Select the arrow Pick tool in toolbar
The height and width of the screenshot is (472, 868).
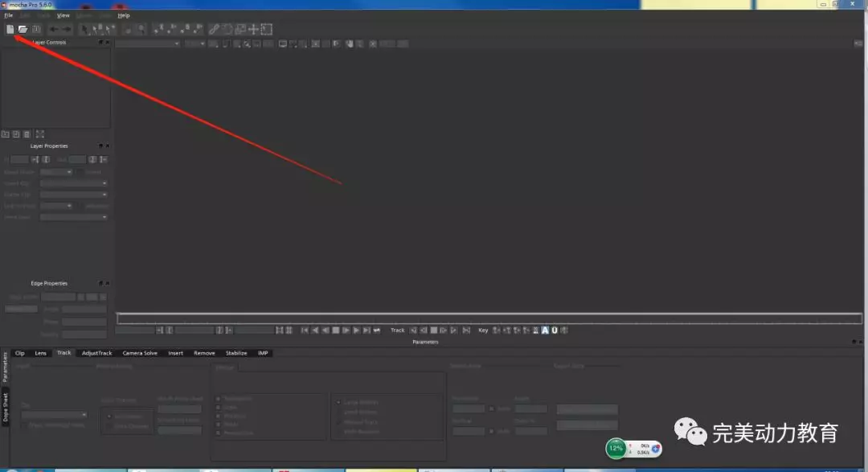pos(84,29)
